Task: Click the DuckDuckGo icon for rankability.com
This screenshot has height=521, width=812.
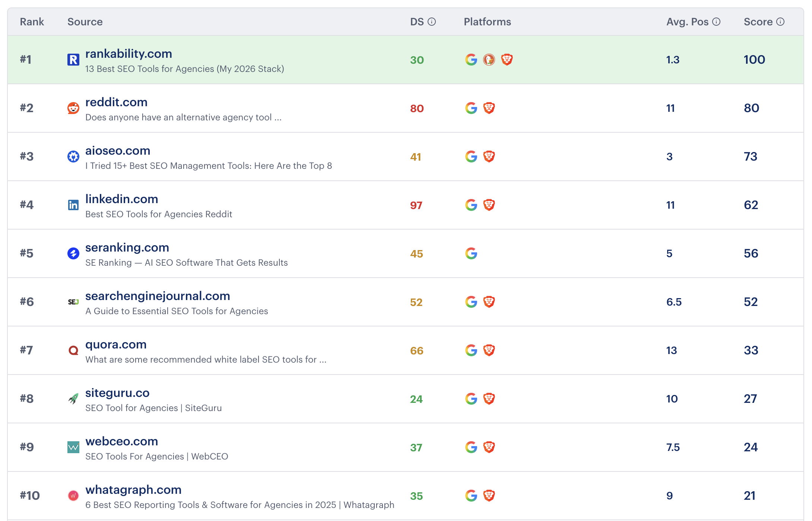Action: (489, 60)
